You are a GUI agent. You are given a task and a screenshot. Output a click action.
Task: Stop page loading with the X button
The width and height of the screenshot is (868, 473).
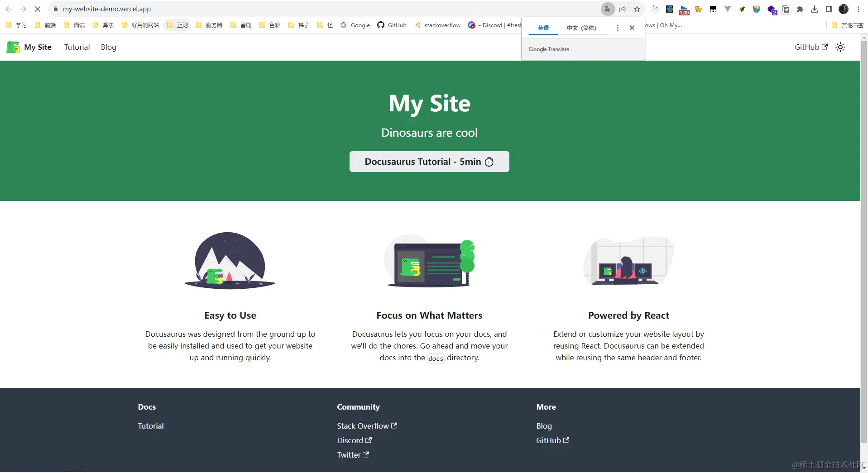38,9
